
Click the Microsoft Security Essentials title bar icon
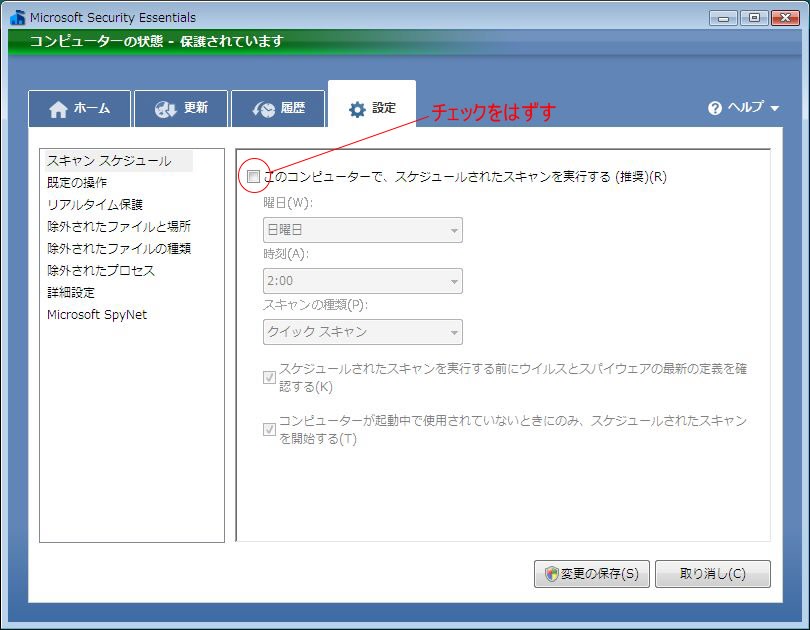coord(17,17)
